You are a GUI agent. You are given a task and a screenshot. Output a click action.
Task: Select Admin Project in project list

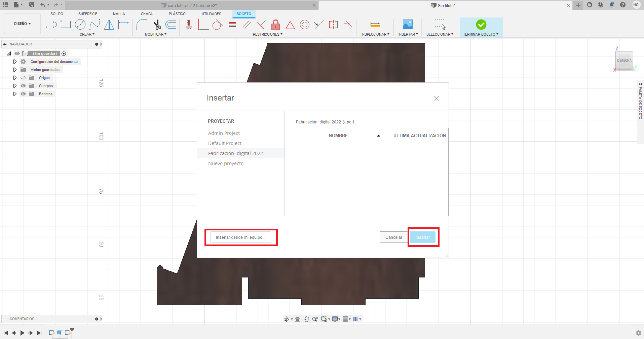click(224, 133)
